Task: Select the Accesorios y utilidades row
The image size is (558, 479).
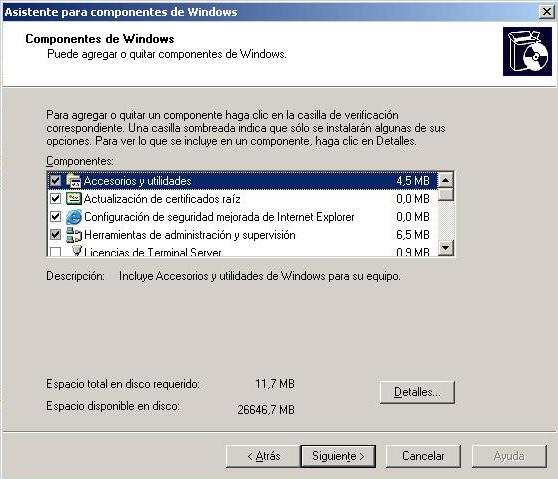Action: coord(242,181)
